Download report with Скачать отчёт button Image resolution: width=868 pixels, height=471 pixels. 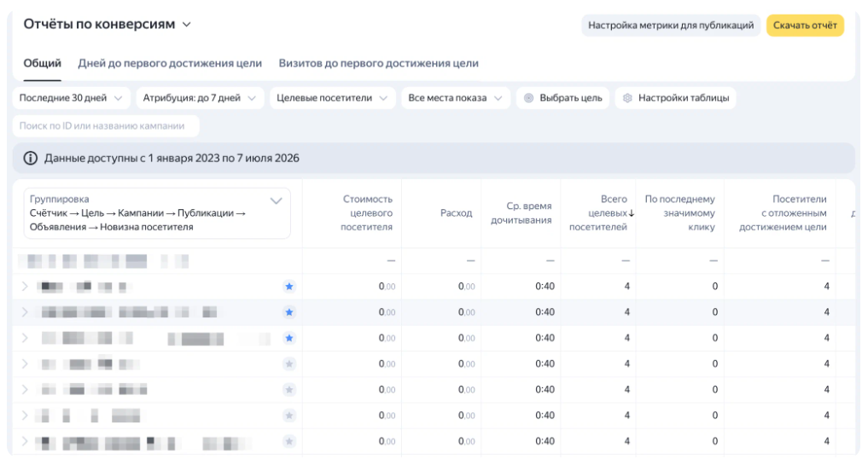[x=805, y=25]
